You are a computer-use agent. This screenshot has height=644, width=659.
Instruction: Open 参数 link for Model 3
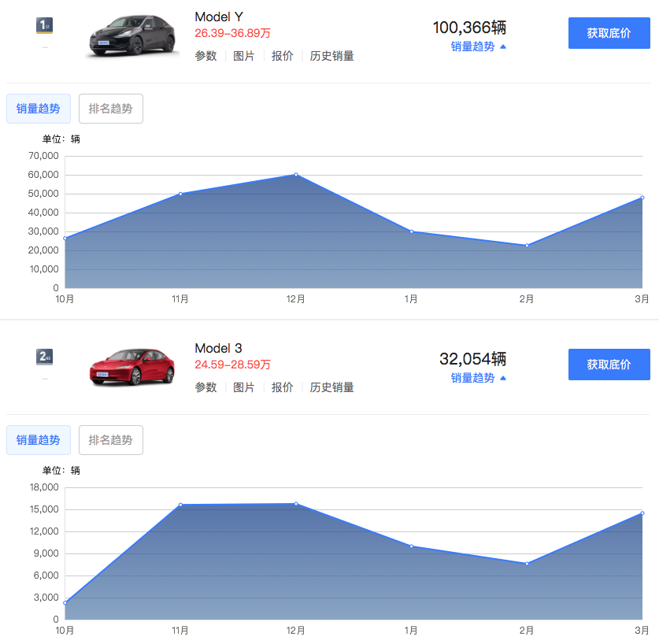click(x=206, y=387)
